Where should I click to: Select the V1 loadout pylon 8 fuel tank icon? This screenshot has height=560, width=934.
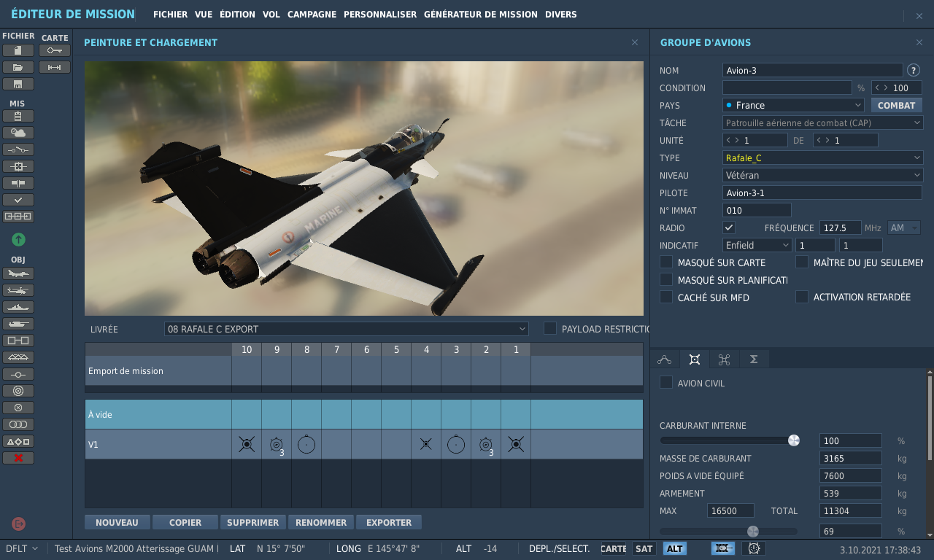306,444
